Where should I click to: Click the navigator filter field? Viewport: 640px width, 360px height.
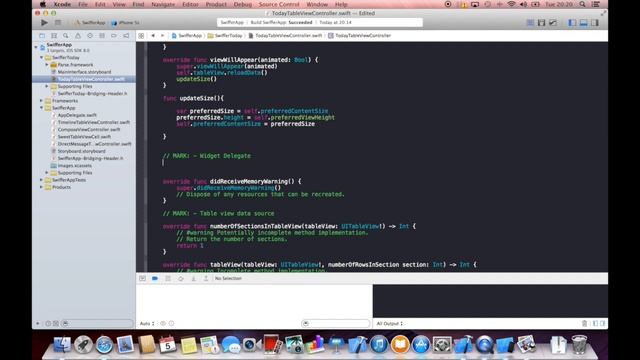click(97, 323)
